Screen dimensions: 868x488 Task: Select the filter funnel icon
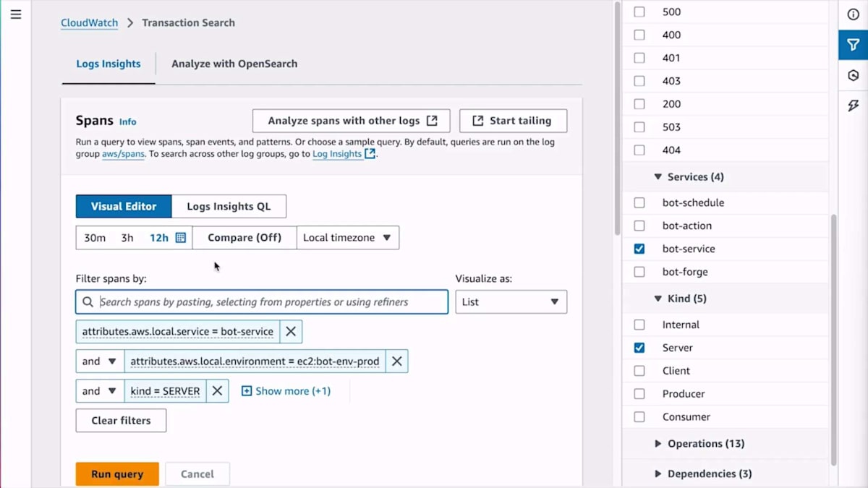point(853,45)
